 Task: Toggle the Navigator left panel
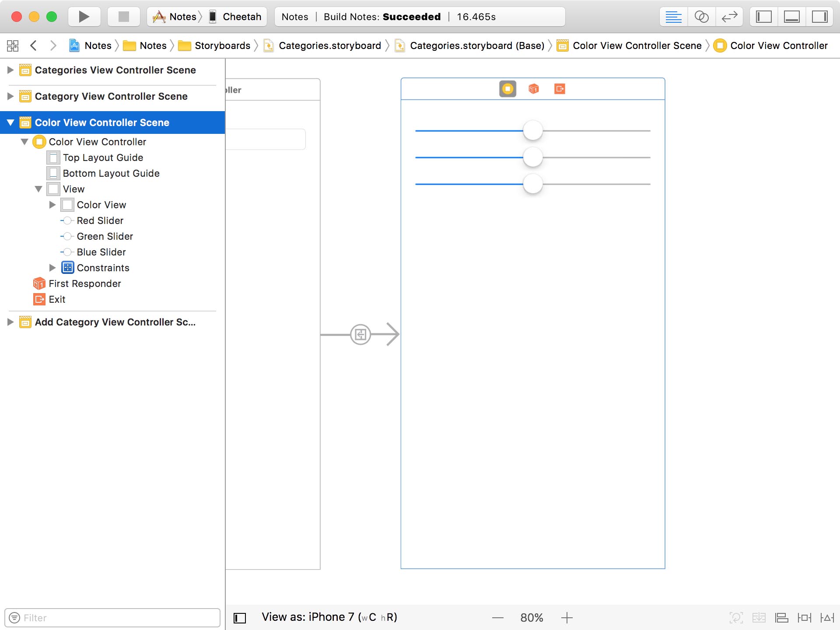click(764, 17)
